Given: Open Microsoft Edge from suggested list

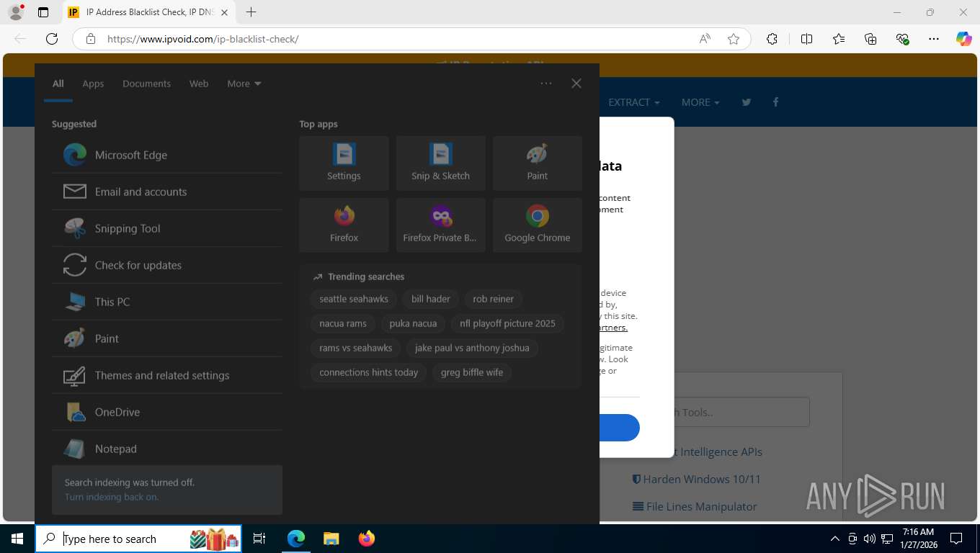Looking at the screenshot, I should (x=167, y=155).
